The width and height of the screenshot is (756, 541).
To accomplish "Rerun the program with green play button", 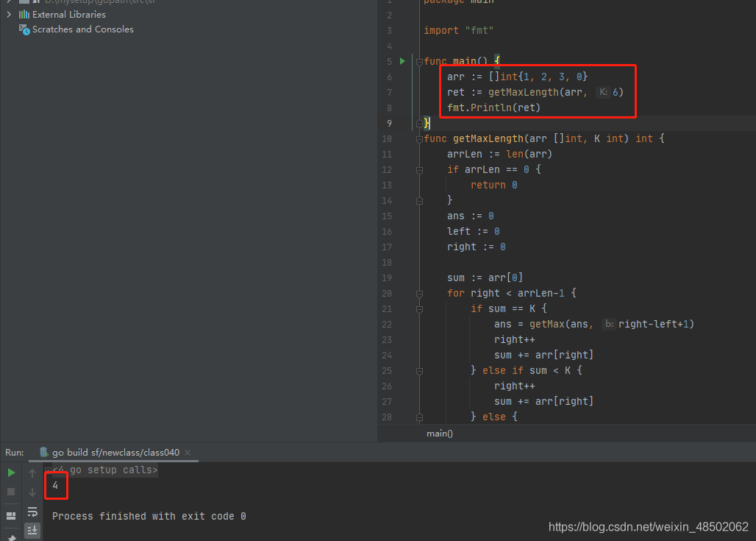I will click(x=11, y=473).
